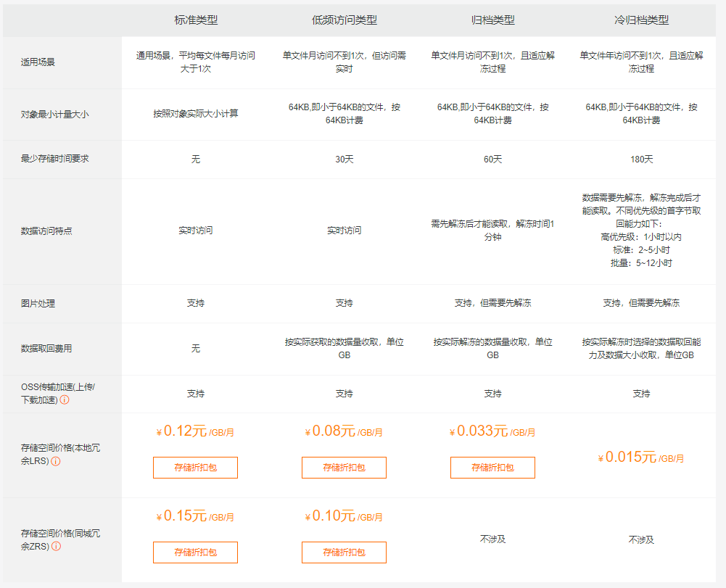The image size is (726, 588).
Task: Click 归档类型 适用场景 cell 且适应解冻过程
Action: (492, 62)
